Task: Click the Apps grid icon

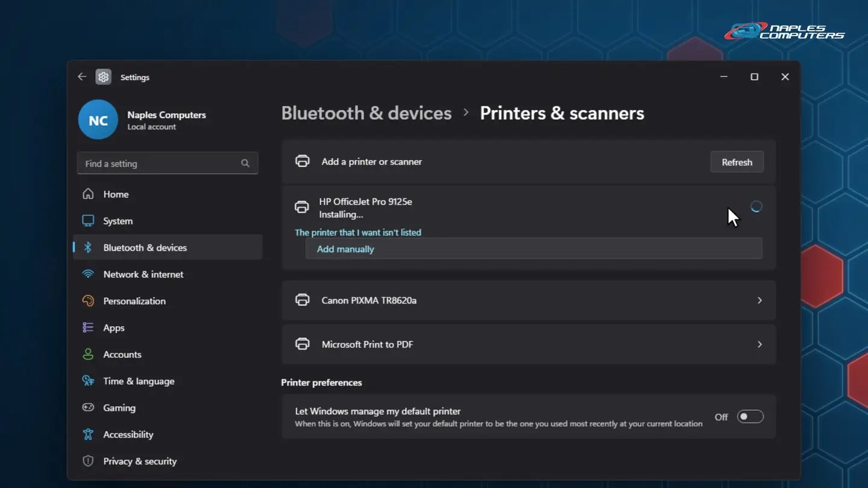Action: [88, 327]
